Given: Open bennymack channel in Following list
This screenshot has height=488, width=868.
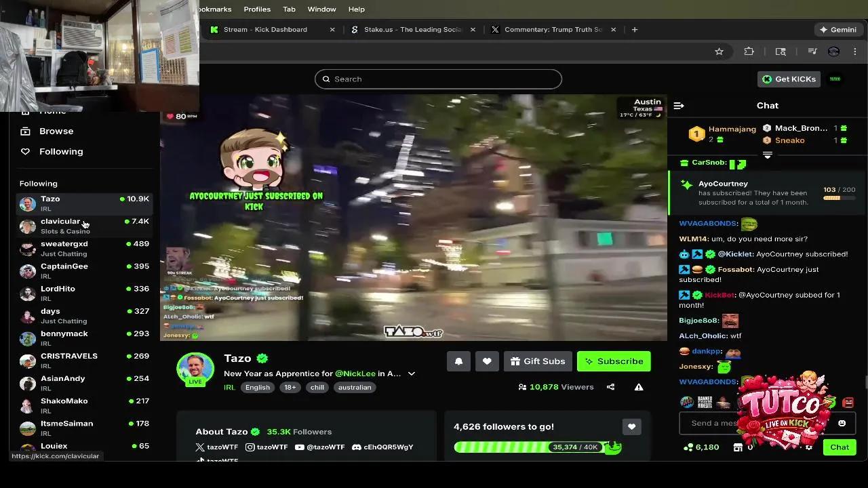Looking at the screenshot, I should pyautogui.click(x=84, y=338).
